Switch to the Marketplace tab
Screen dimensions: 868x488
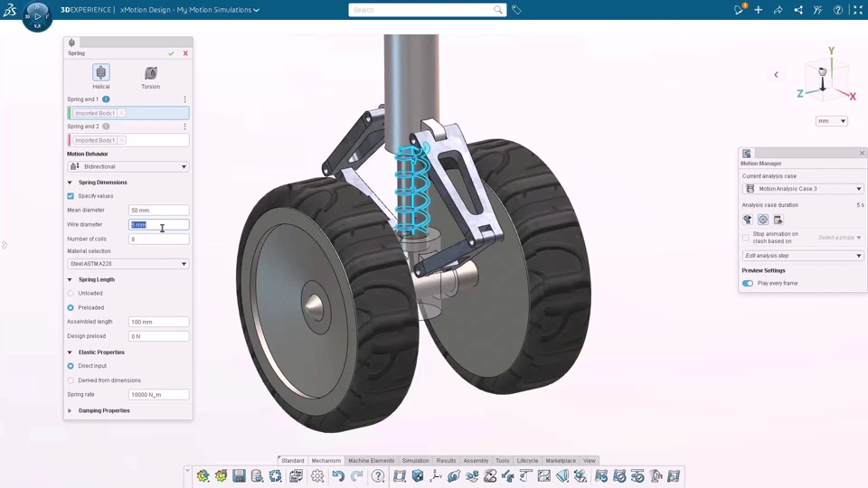pyautogui.click(x=561, y=460)
